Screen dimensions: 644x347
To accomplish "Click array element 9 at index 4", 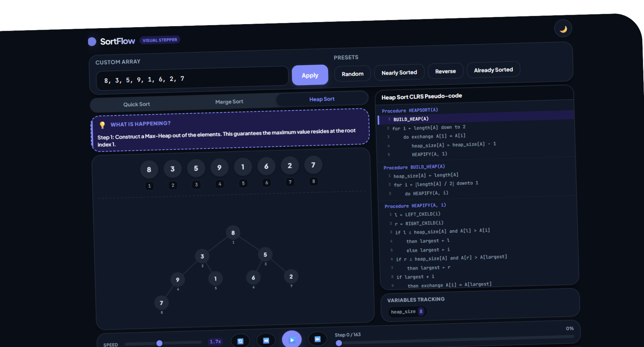I will coord(219,167).
